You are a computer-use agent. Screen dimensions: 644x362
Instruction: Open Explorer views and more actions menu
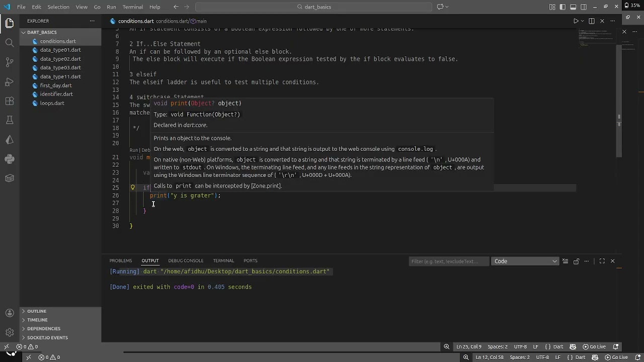92,21
